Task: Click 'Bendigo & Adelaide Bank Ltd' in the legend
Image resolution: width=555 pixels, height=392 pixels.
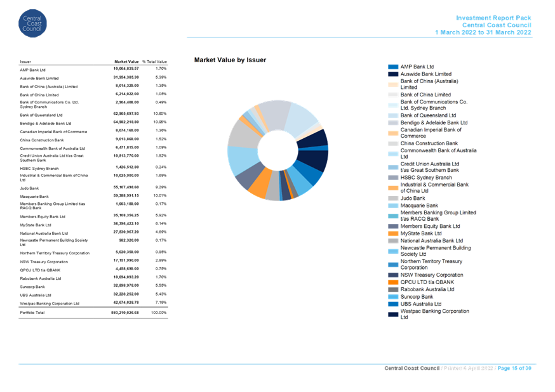Action: [434, 122]
